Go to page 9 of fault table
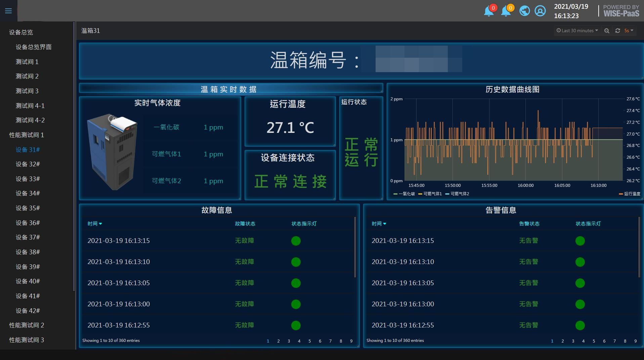This screenshot has height=360, width=644. click(351, 341)
